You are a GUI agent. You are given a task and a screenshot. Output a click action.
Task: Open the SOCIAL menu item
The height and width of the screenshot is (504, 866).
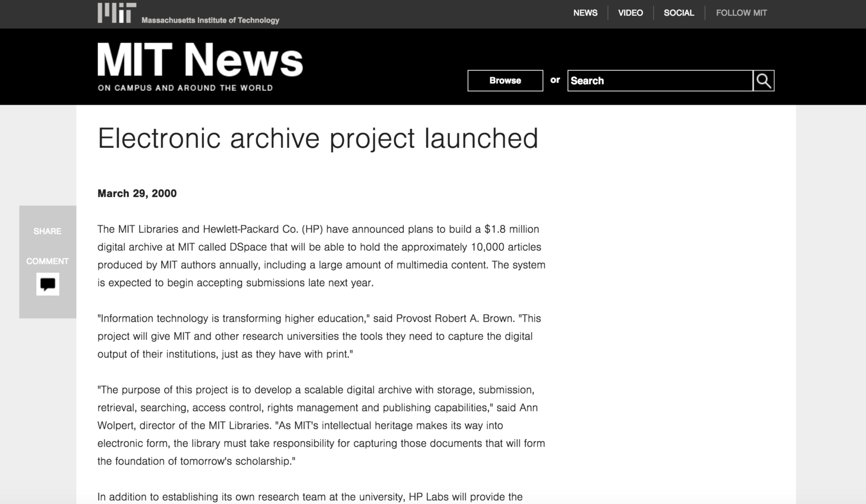(x=679, y=13)
